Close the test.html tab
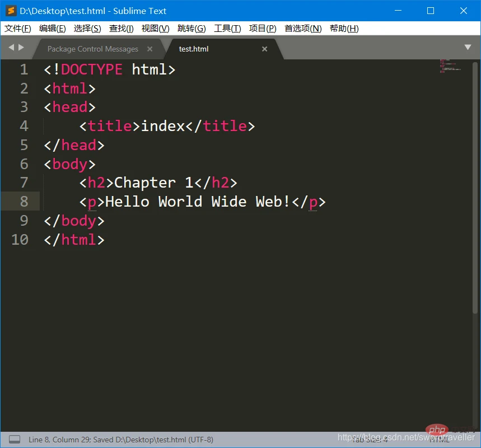This screenshot has height=448, width=481. [264, 49]
